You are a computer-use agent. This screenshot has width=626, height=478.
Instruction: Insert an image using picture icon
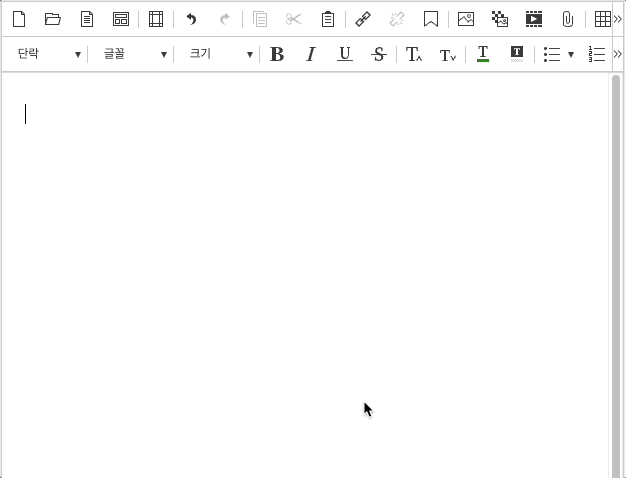click(x=466, y=19)
